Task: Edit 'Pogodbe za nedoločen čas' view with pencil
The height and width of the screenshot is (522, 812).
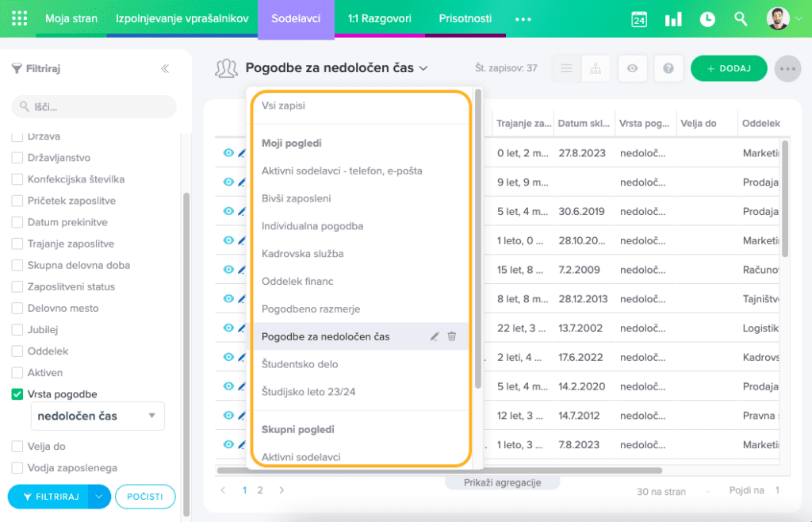Action: pos(434,336)
